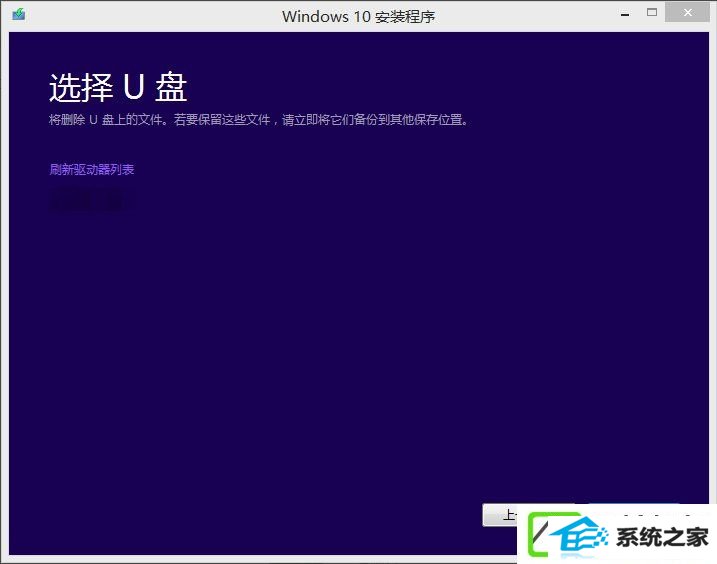Image resolution: width=717 pixels, height=564 pixels.
Task: Click the title text Windows 10 安装程序
Action: 358,16
